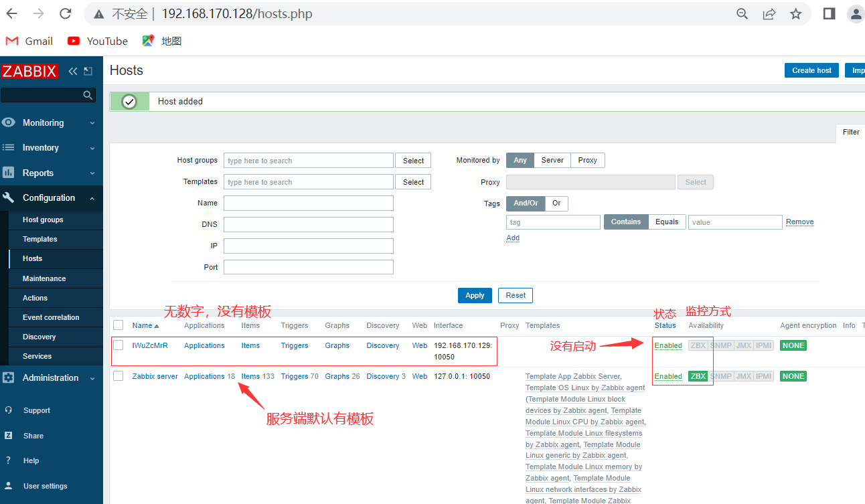Screen dimensions: 865x504
Task: Click the Share Z icon
Action: click(x=8, y=435)
